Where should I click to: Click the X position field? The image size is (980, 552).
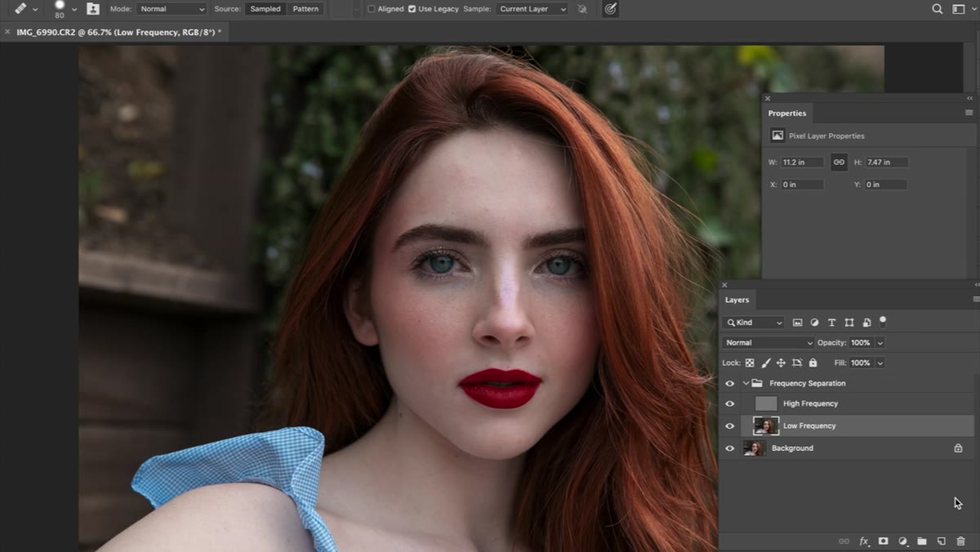click(803, 185)
